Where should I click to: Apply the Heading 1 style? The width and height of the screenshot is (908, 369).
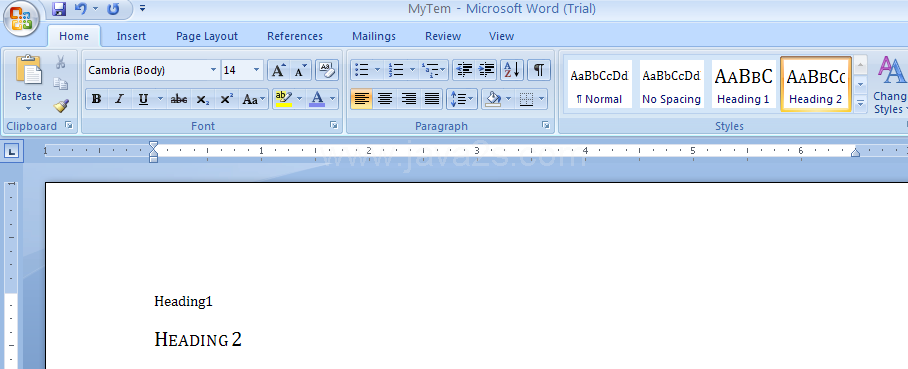744,84
